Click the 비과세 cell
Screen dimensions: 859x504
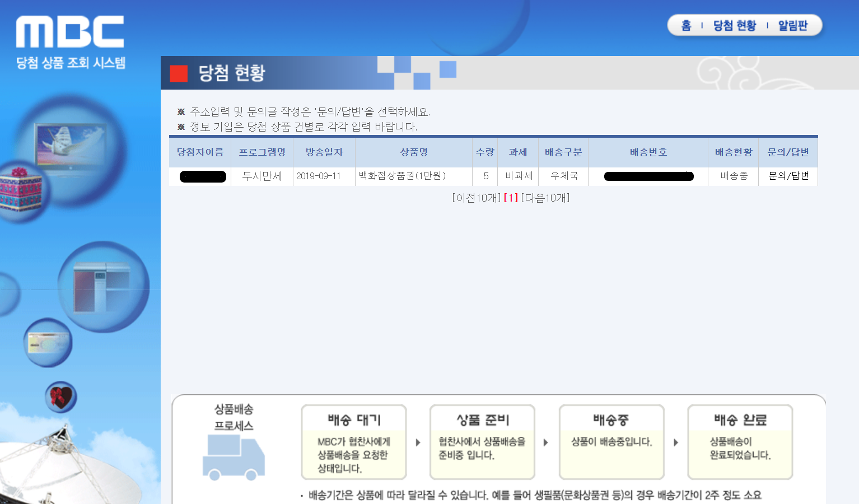tap(519, 176)
